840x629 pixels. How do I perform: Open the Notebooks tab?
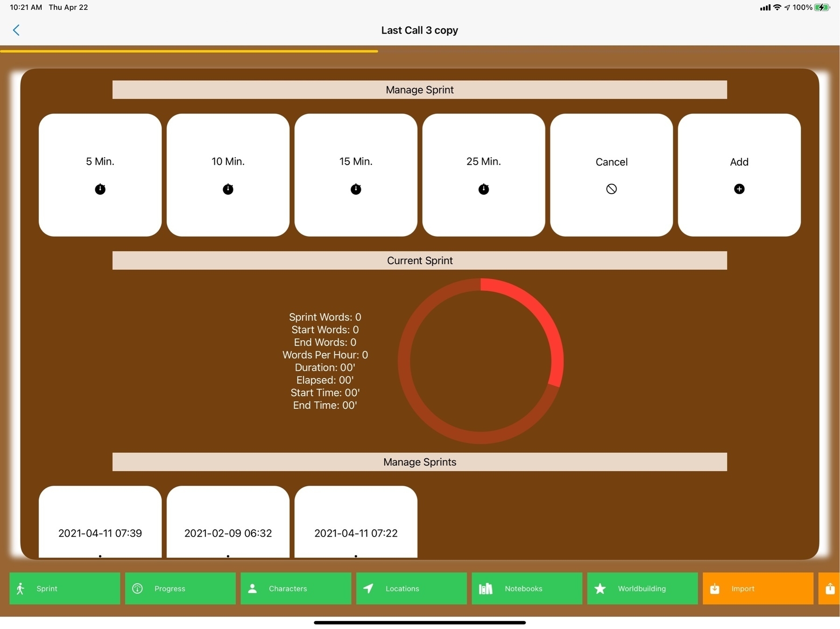(x=527, y=588)
